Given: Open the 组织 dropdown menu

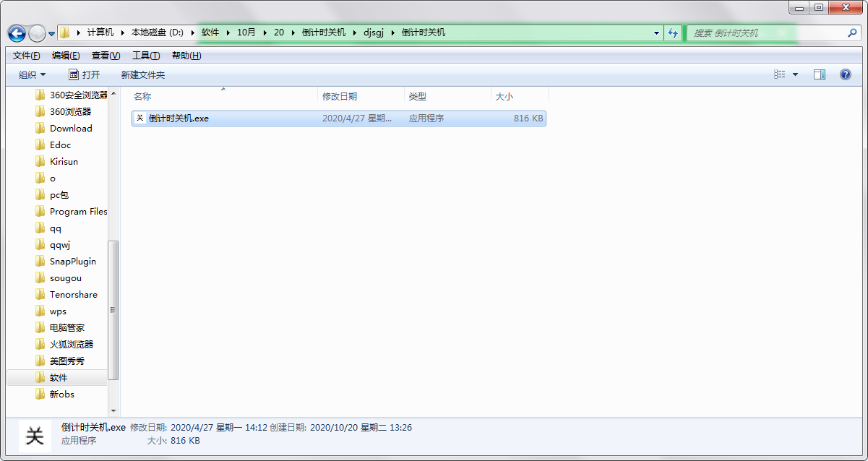Looking at the screenshot, I should [32, 75].
